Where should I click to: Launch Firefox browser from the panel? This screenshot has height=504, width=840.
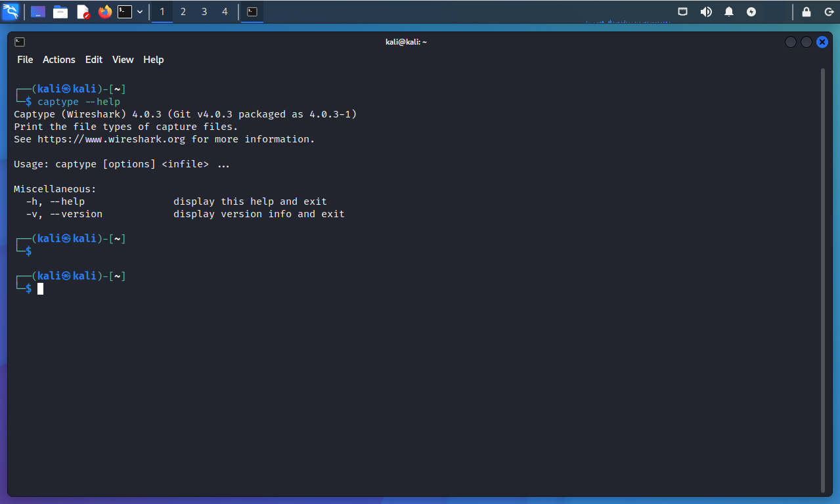tap(105, 12)
